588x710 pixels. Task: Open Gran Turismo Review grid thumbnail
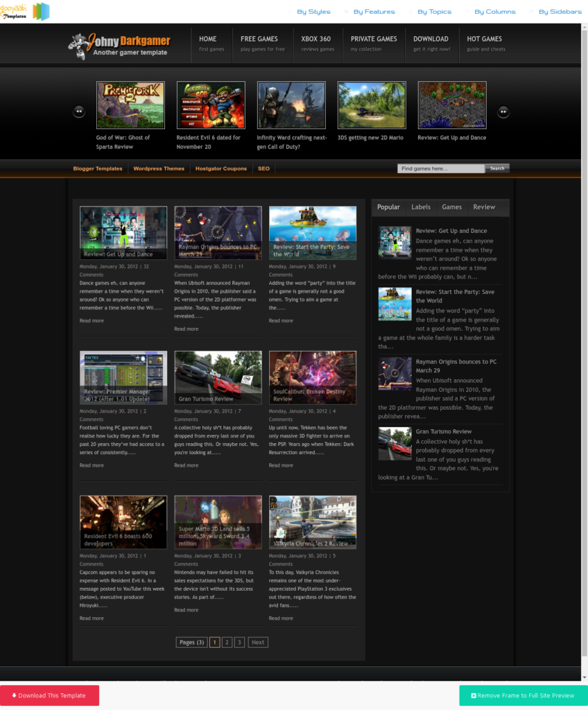point(218,378)
